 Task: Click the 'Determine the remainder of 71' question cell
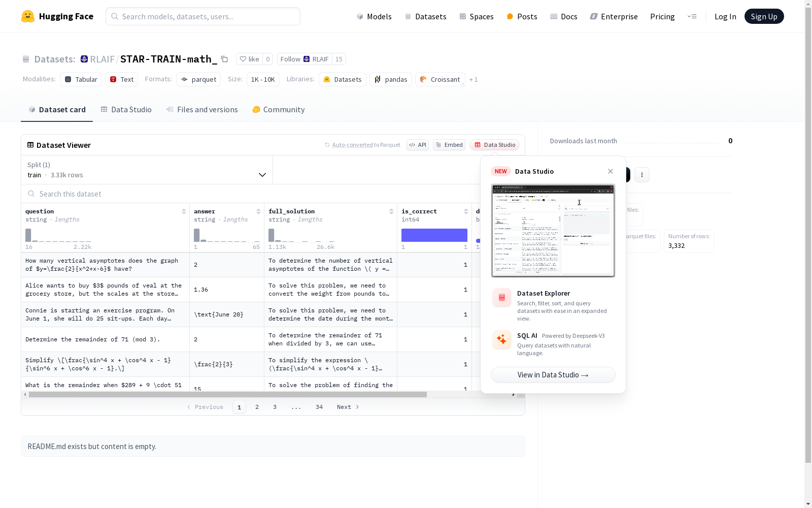pos(105,339)
